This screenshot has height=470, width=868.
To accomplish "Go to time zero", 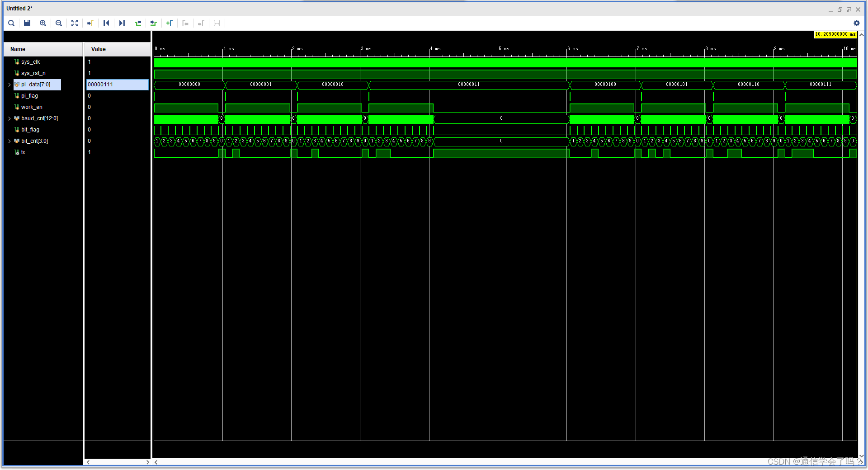I will point(106,23).
